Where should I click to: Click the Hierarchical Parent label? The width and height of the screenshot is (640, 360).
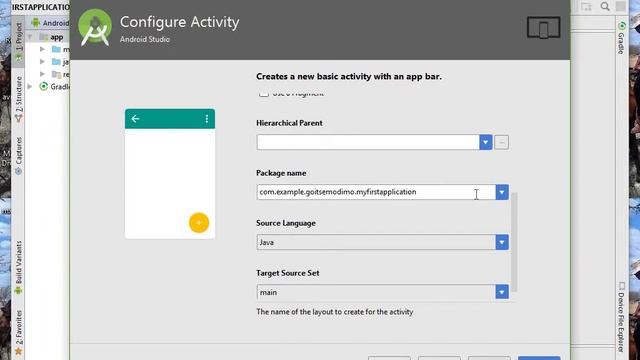(x=289, y=123)
